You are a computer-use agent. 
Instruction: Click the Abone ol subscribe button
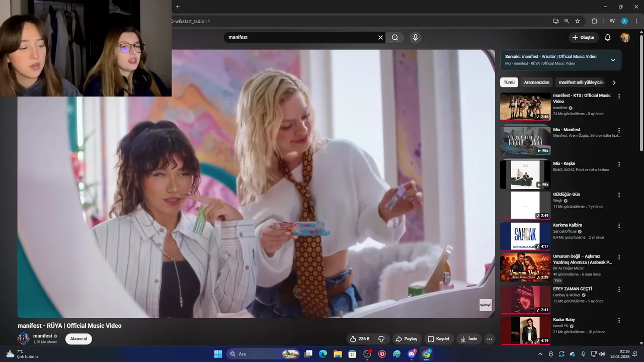(x=78, y=339)
